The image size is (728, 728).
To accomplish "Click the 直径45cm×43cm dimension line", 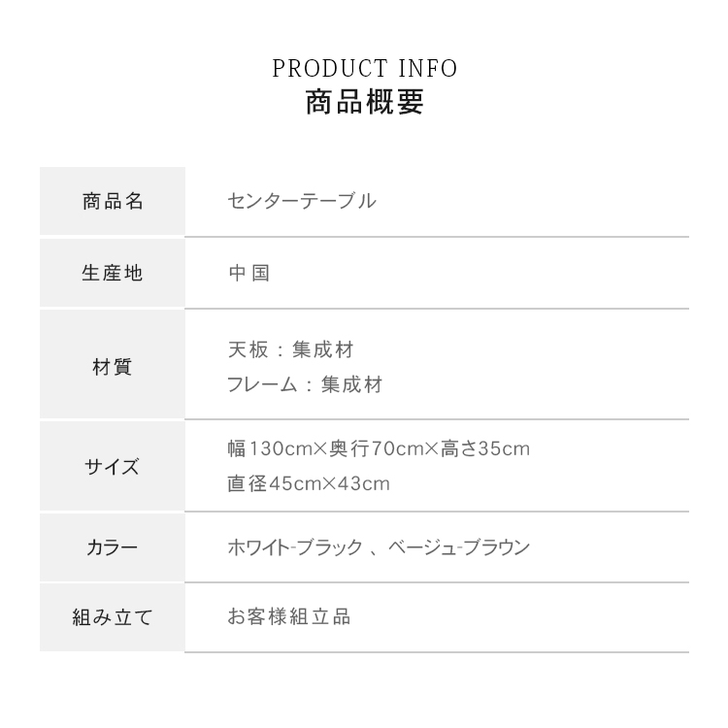I will tap(308, 483).
